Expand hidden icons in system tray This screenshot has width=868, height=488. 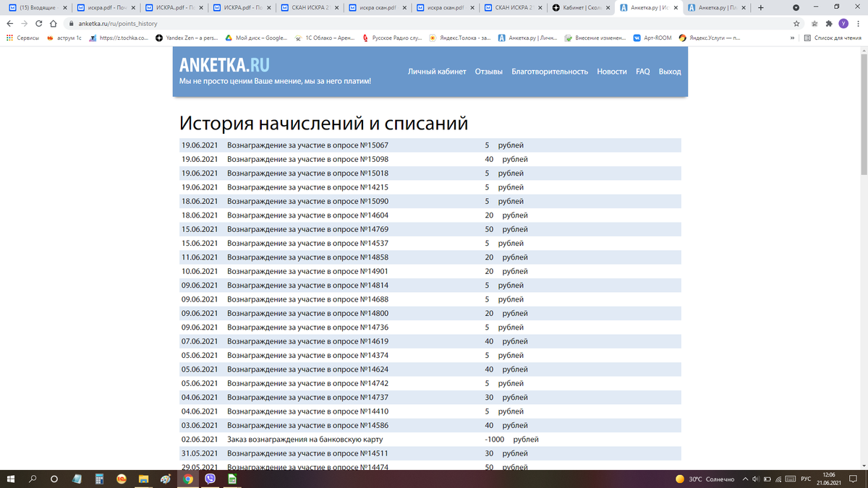coord(744,479)
